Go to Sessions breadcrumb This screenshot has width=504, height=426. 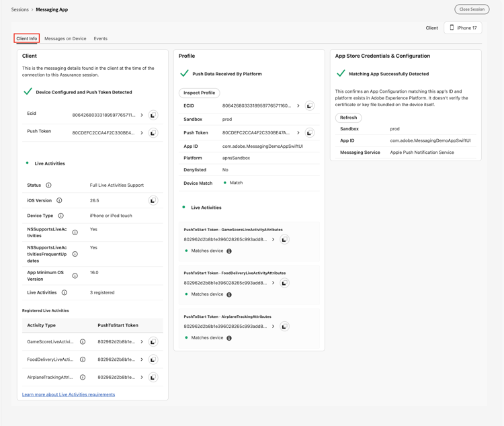(20, 9)
